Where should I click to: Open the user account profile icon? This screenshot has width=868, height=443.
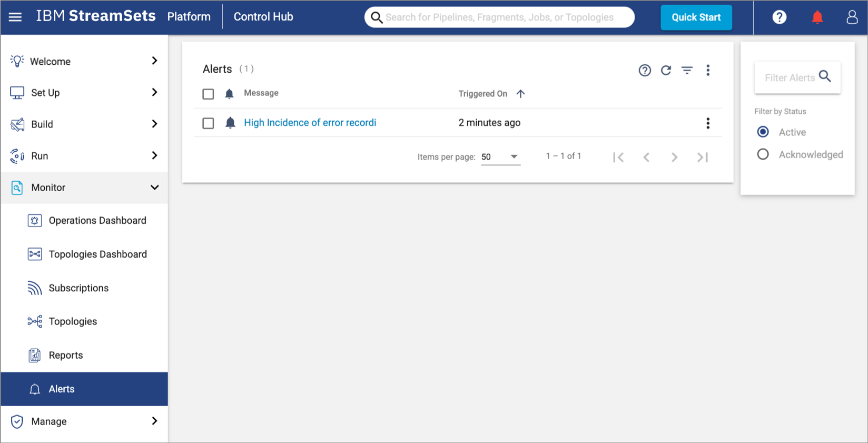(x=852, y=17)
